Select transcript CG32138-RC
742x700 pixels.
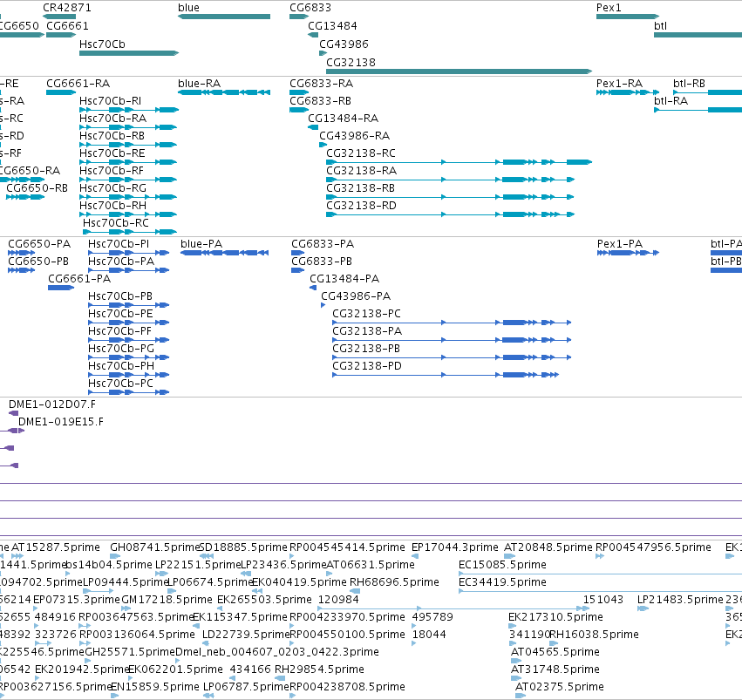coord(459,162)
